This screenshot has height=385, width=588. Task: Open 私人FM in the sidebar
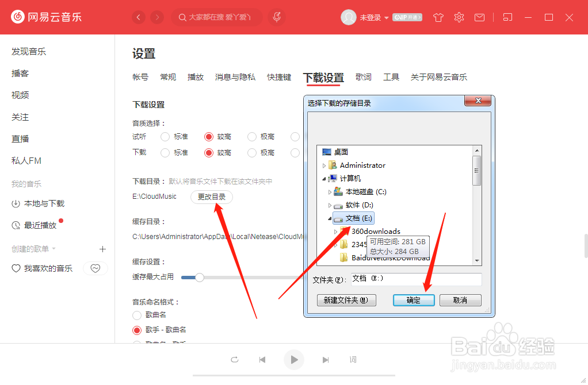[x=26, y=161]
